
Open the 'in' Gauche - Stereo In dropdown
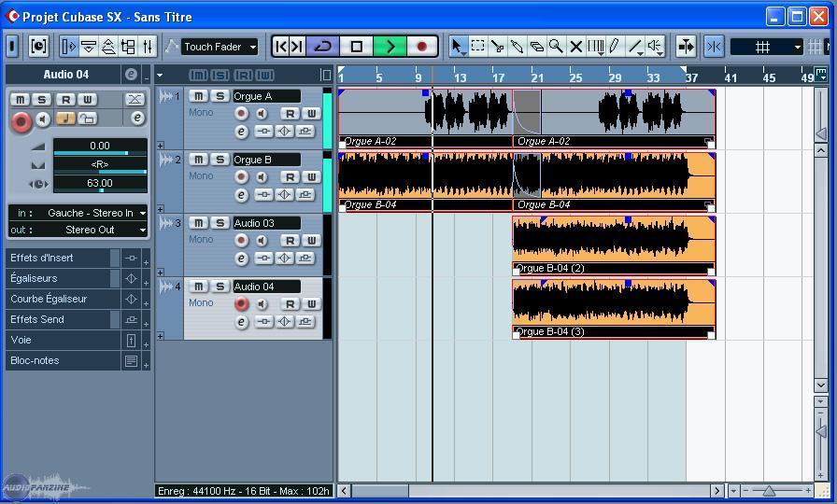[78, 213]
